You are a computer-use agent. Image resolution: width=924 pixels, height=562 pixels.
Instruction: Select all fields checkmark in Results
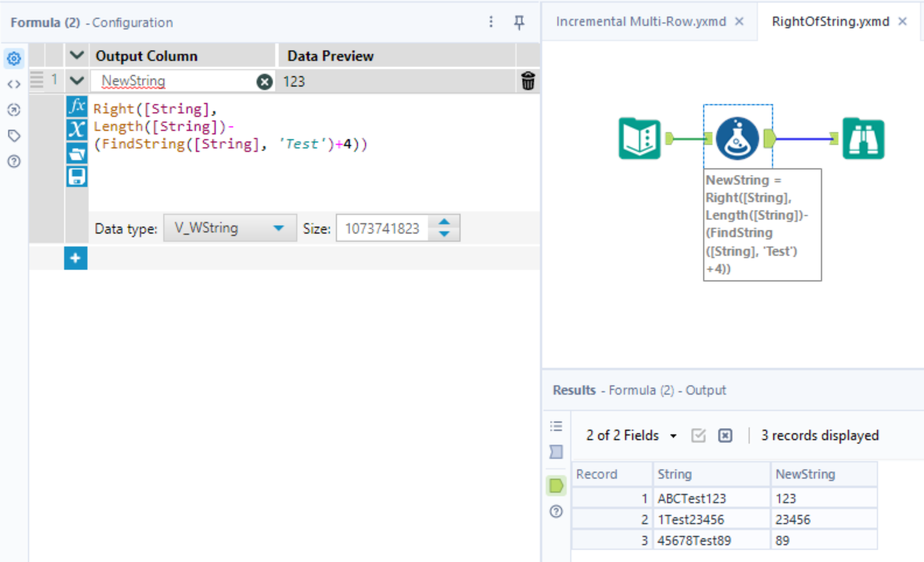pos(698,436)
